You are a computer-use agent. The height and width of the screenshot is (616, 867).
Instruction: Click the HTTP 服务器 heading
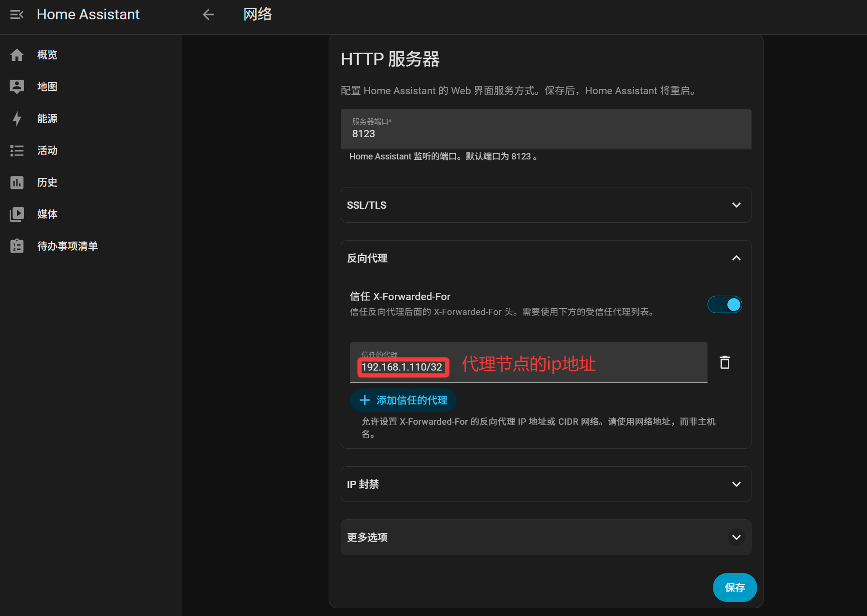click(x=390, y=59)
